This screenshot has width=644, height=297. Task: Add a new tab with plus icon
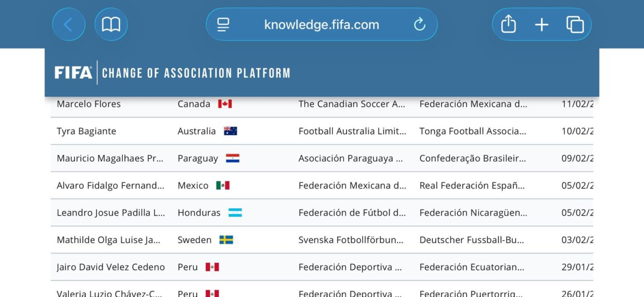pos(541,24)
